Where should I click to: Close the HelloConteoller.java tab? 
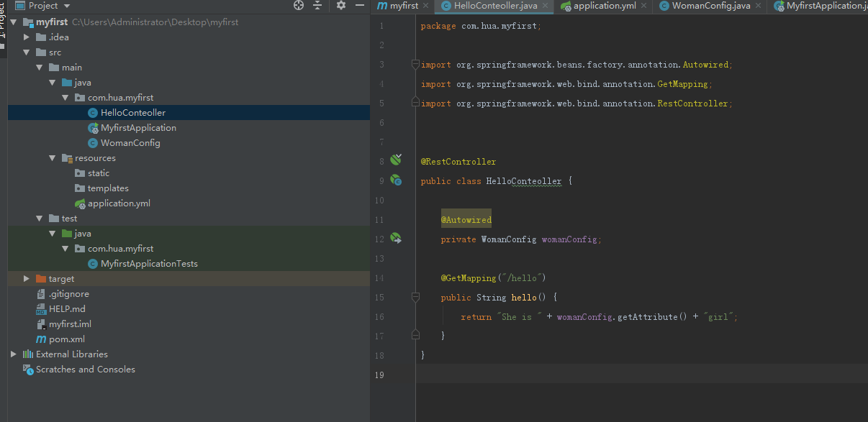coord(546,6)
